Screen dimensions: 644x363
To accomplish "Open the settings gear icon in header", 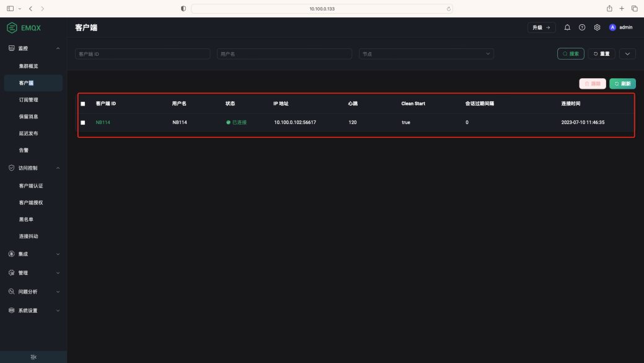I will point(597,27).
